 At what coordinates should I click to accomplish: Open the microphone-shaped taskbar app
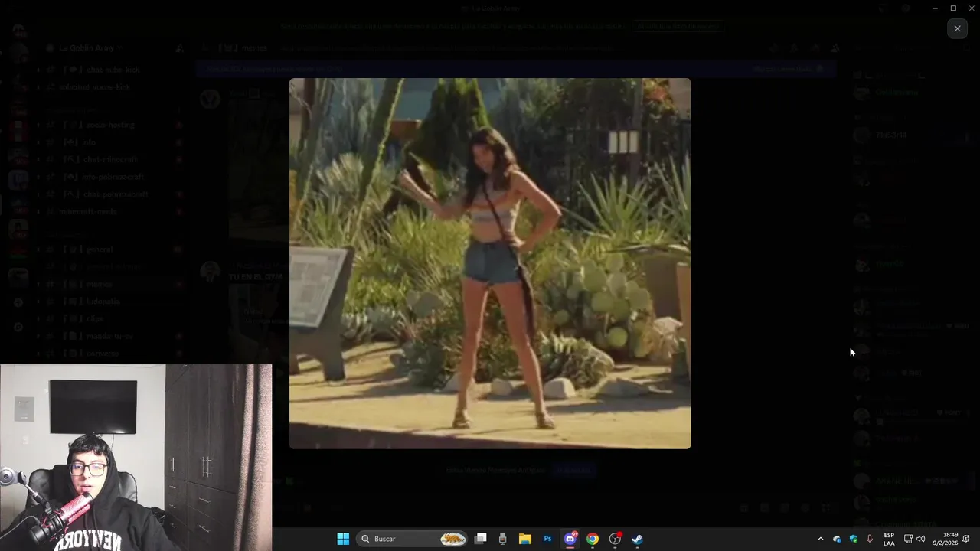click(x=503, y=539)
